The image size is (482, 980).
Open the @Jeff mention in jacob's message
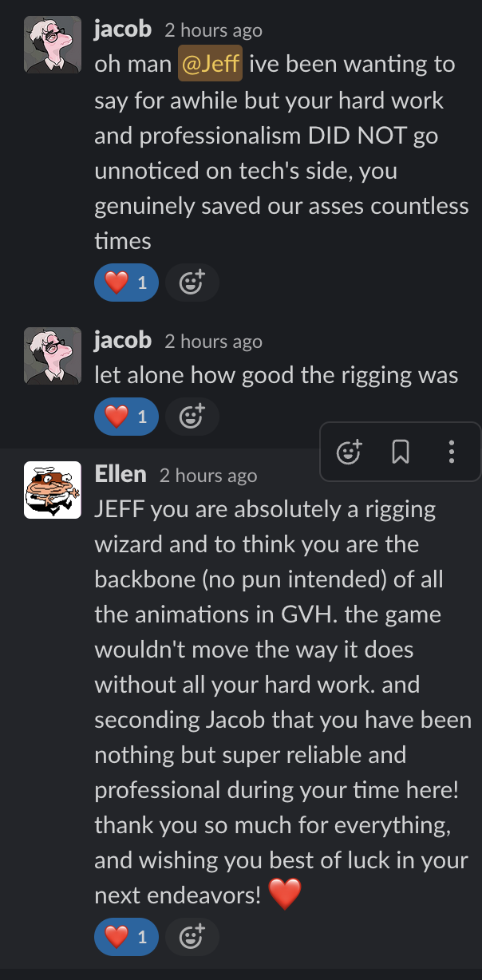tap(211, 65)
